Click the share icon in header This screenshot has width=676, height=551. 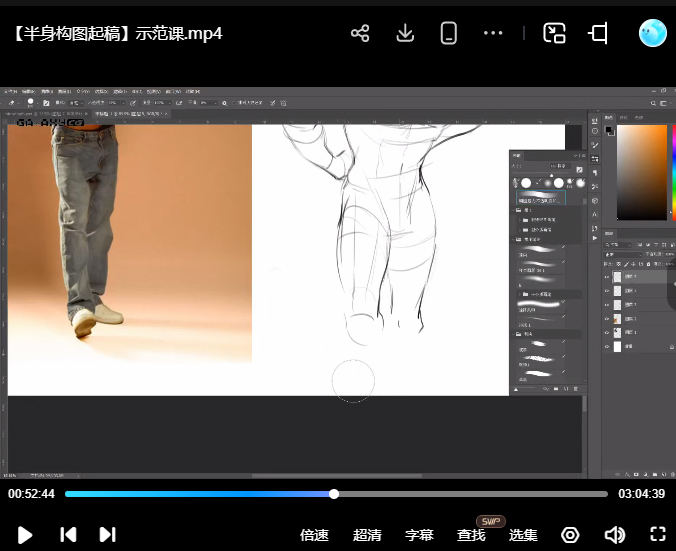pos(360,33)
